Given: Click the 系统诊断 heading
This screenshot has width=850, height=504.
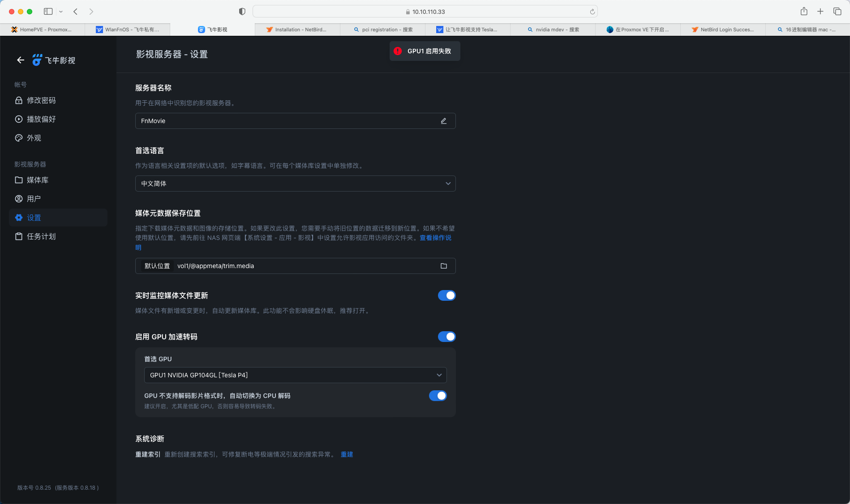Looking at the screenshot, I should (150, 439).
